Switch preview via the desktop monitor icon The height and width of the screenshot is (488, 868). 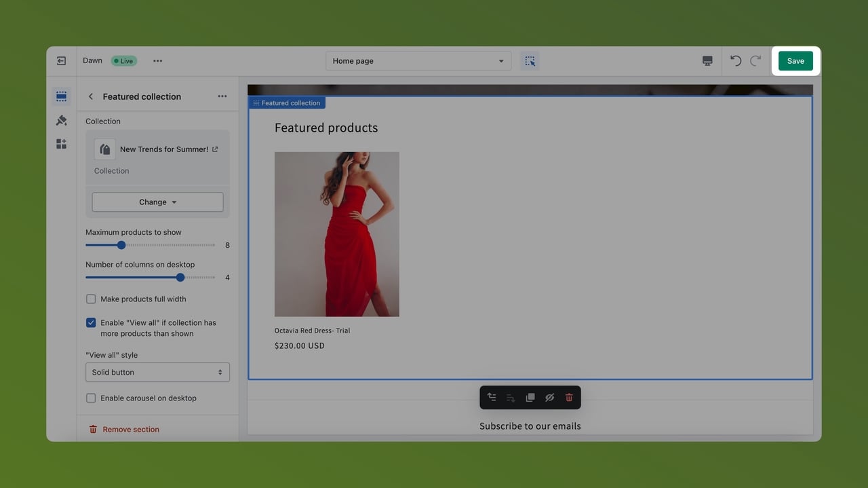tap(707, 61)
